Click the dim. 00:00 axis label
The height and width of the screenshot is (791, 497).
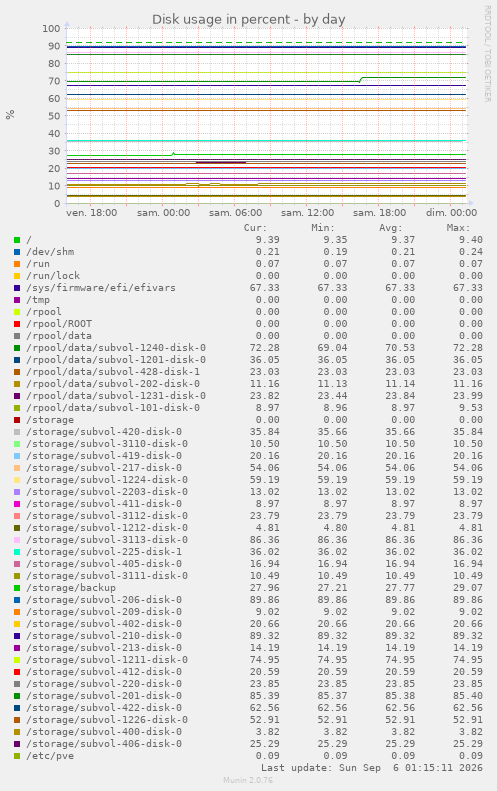pyautogui.click(x=451, y=213)
